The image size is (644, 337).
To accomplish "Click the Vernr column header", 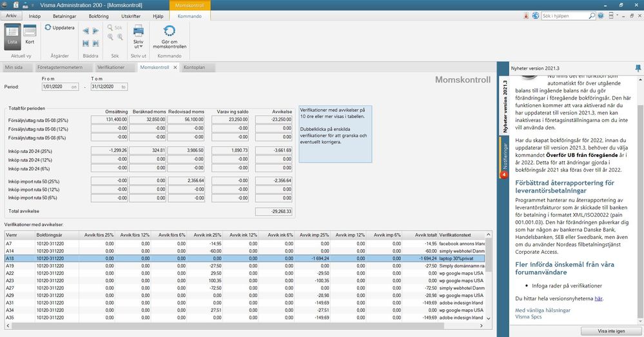I will 20,235.
